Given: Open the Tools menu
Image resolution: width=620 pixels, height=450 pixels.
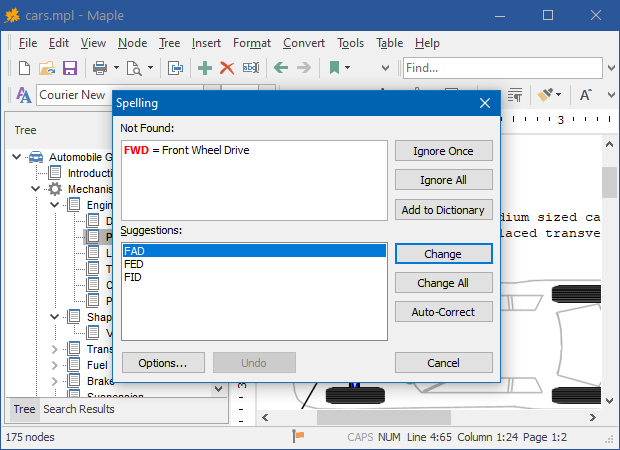Looking at the screenshot, I should coord(350,43).
